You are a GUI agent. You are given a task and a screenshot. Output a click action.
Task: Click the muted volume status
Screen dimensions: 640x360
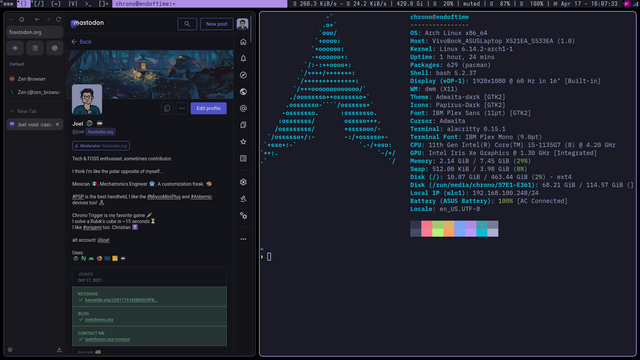tap(471, 4)
